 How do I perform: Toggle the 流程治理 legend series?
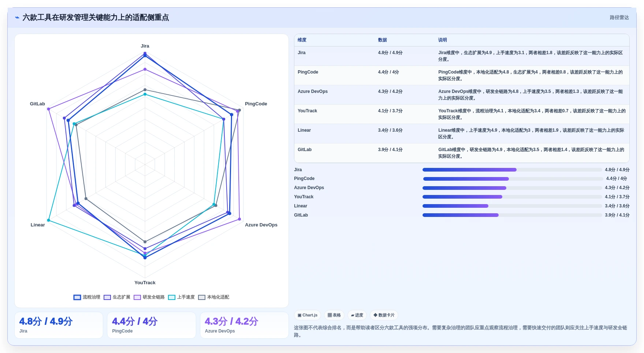point(87,297)
